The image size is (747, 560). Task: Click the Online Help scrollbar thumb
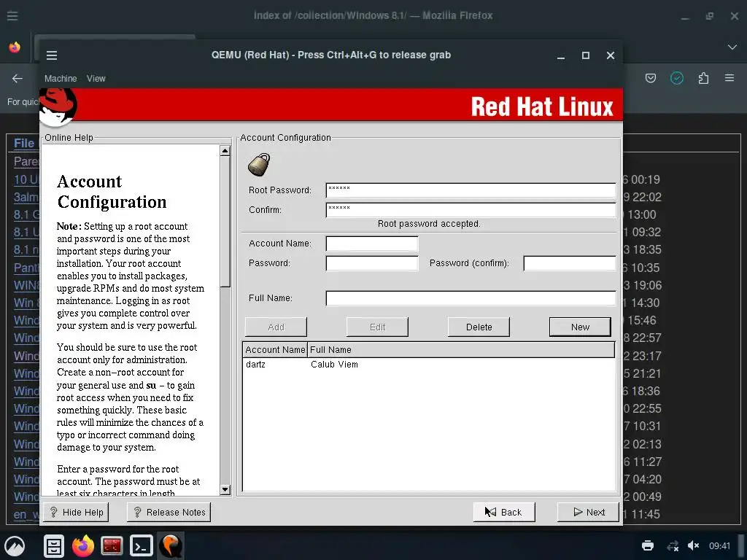225,222
